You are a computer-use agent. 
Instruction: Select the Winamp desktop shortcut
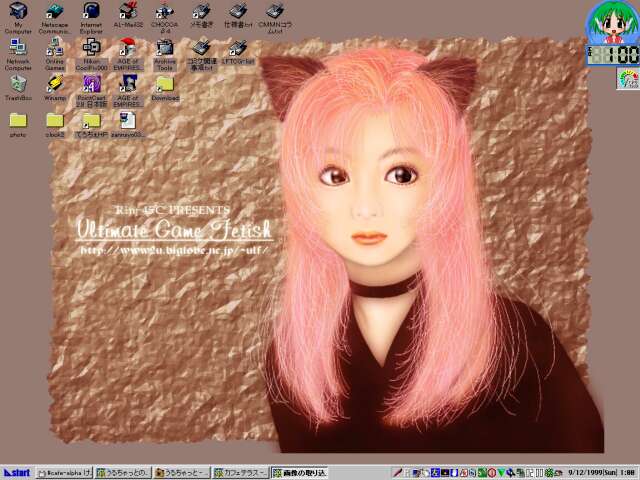coord(54,84)
